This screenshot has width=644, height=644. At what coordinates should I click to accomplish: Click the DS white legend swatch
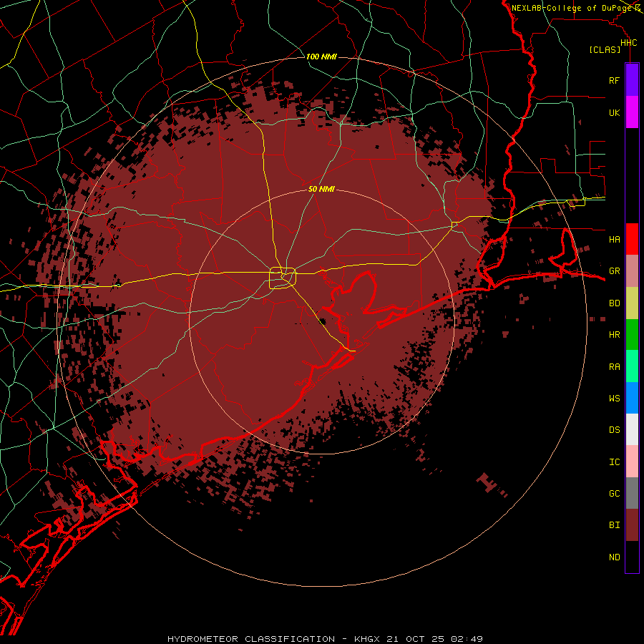coord(632,429)
